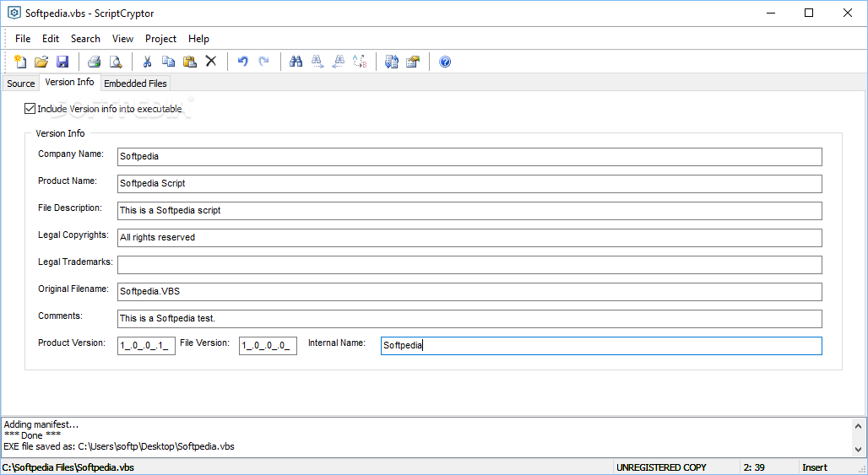Switch to the Source tab
Image resolution: width=868 pixels, height=475 pixels.
[x=21, y=84]
